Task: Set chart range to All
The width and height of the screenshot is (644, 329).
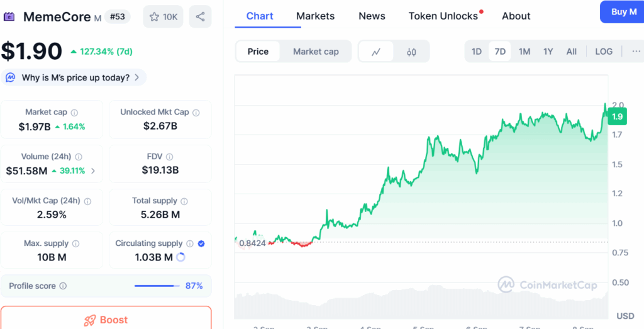Action: tap(571, 52)
